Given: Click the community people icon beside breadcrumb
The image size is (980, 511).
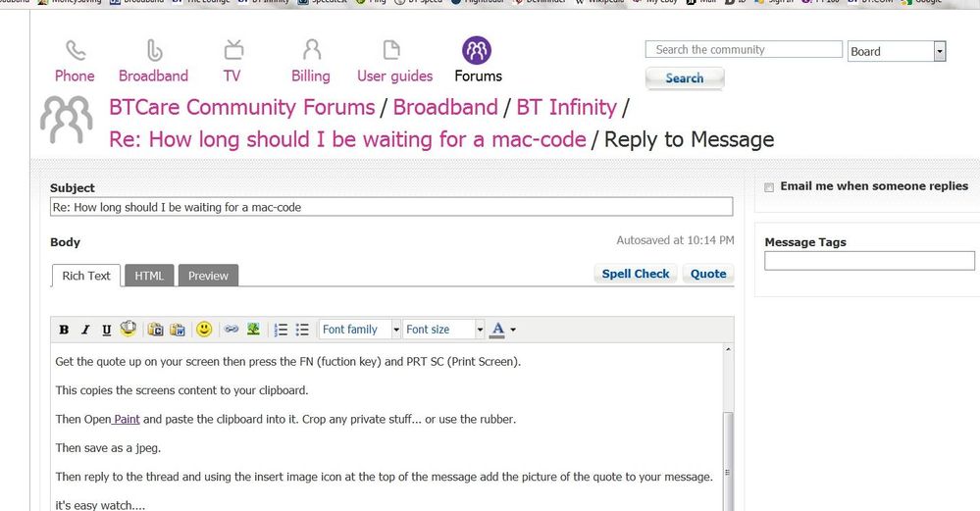Looking at the screenshot, I should click(67, 120).
